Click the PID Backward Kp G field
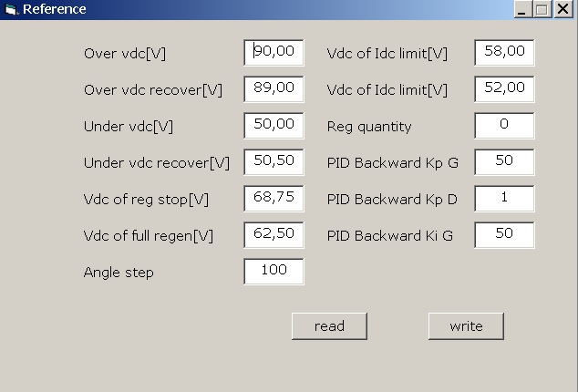Image resolution: width=578 pixels, height=392 pixels. tap(504, 161)
